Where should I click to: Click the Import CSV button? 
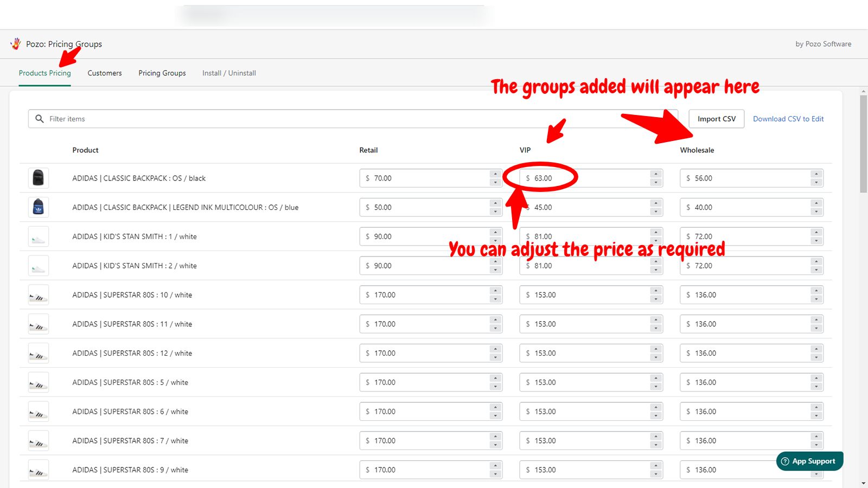coord(717,119)
